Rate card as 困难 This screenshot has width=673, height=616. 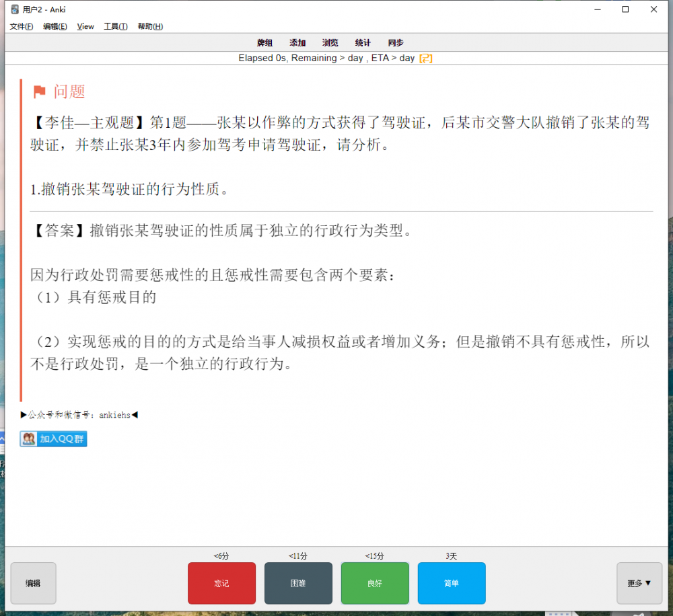(298, 583)
